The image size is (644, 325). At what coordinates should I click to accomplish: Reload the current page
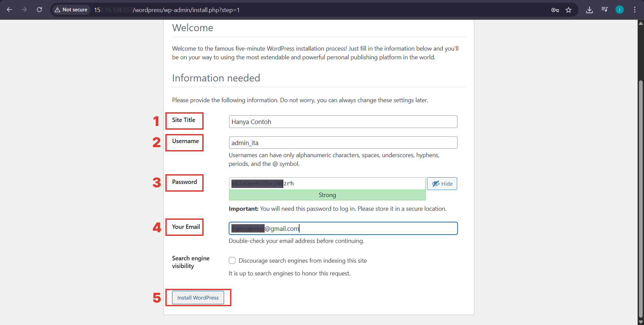[39, 10]
